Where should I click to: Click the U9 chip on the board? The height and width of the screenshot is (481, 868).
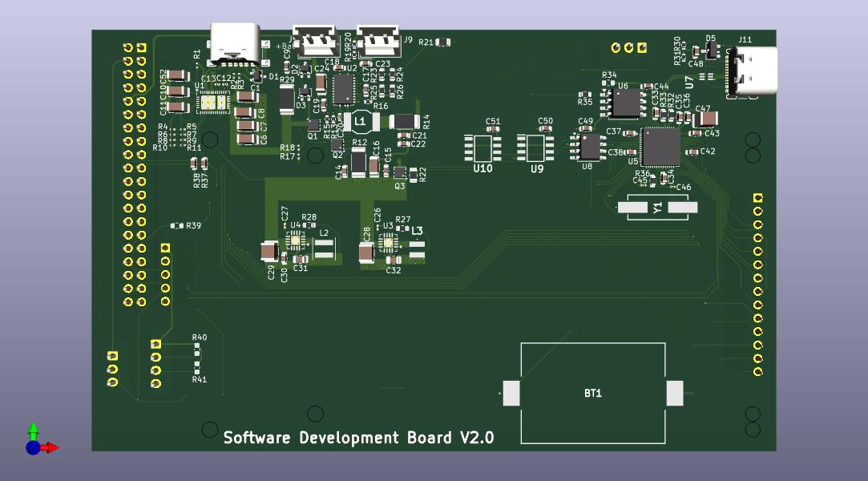click(535, 148)
